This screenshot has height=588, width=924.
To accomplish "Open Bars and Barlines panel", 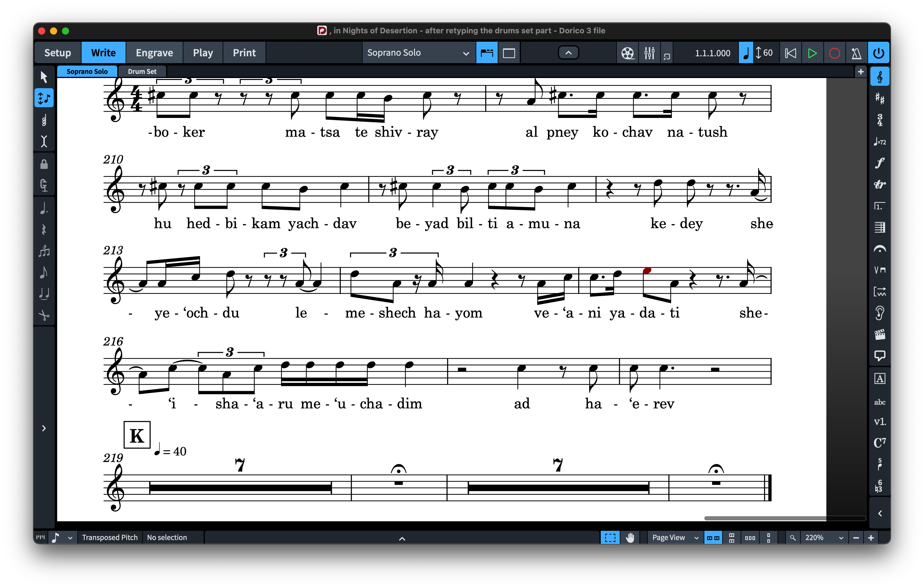I will click(x=879, y=228).
